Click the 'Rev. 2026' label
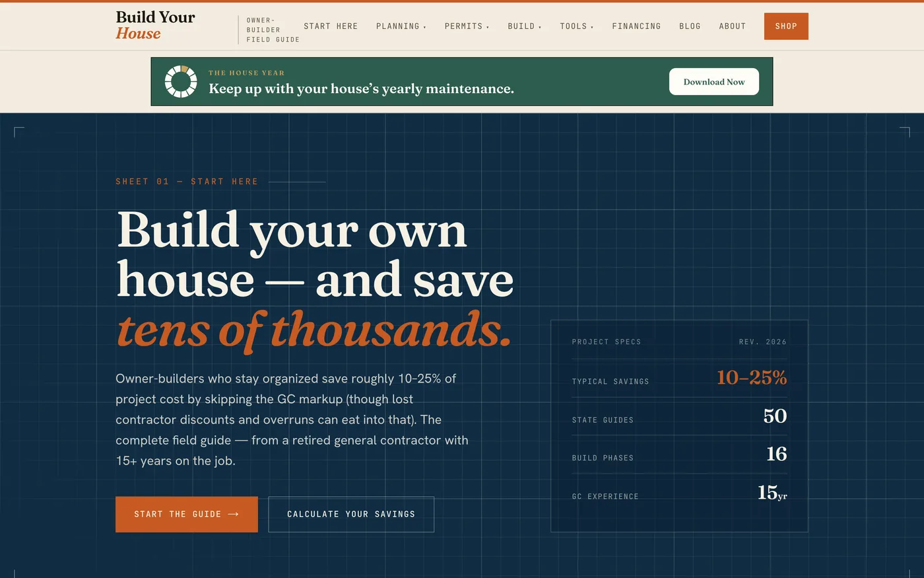The height and width of the screenshot is (578, 924). [763, 342]
